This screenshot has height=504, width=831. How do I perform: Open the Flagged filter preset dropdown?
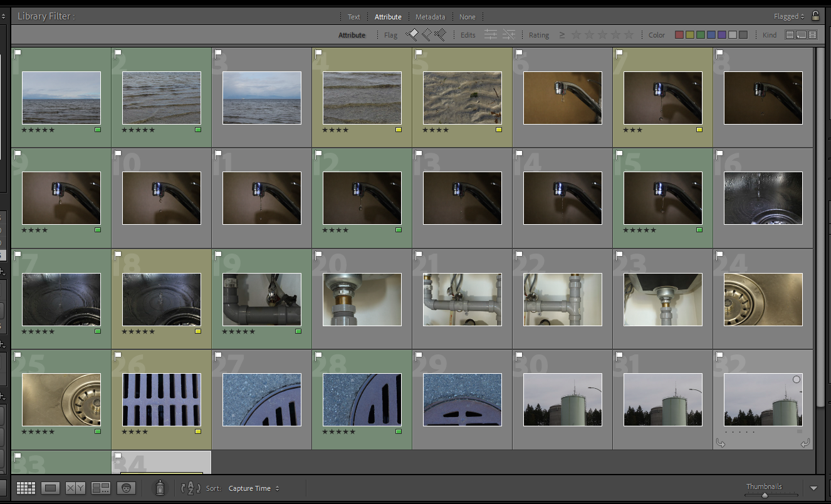(789, 17)
